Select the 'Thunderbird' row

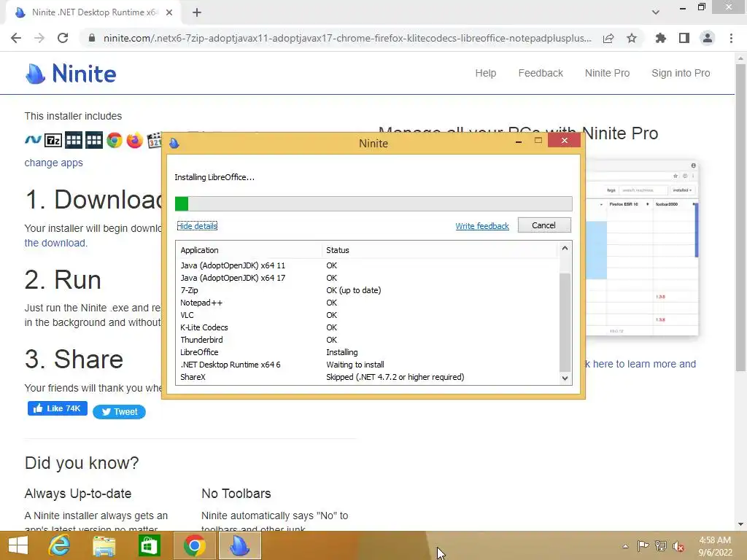367,340
